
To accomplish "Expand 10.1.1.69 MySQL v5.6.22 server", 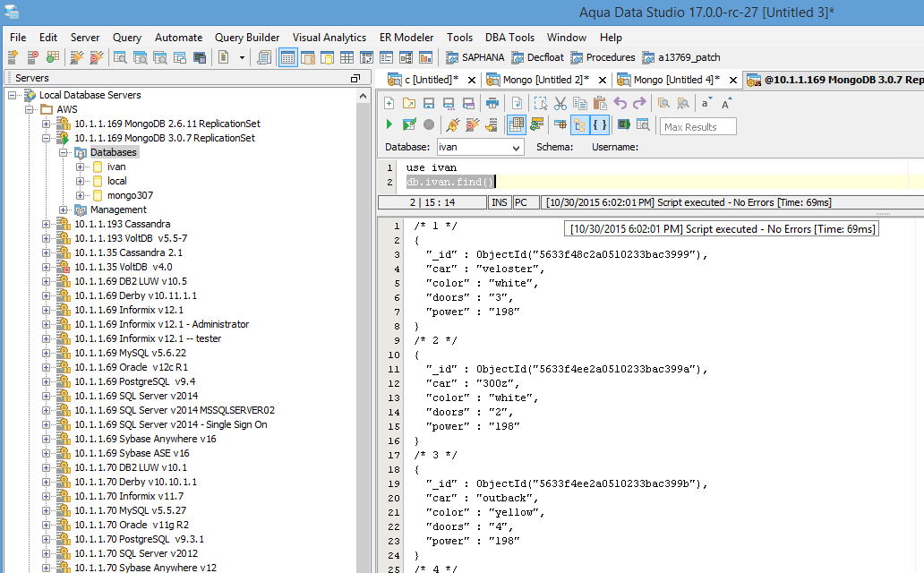I will (x=46, y=353).
